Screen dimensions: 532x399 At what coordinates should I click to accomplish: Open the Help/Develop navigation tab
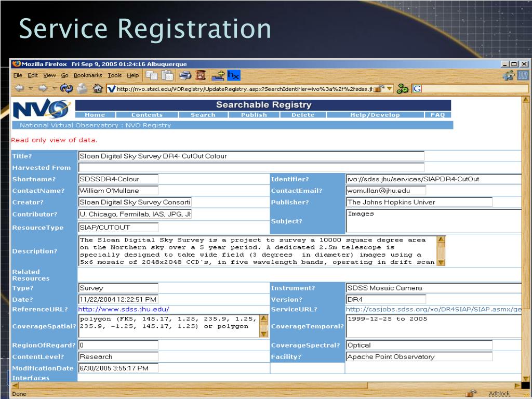pyautogui.click(x=375, y=115)
